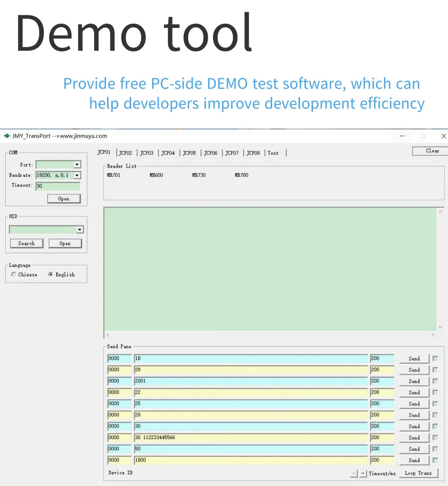448x486 pixels.
Task: Click the Loop Trans button
Action: (x=418, y=473)
